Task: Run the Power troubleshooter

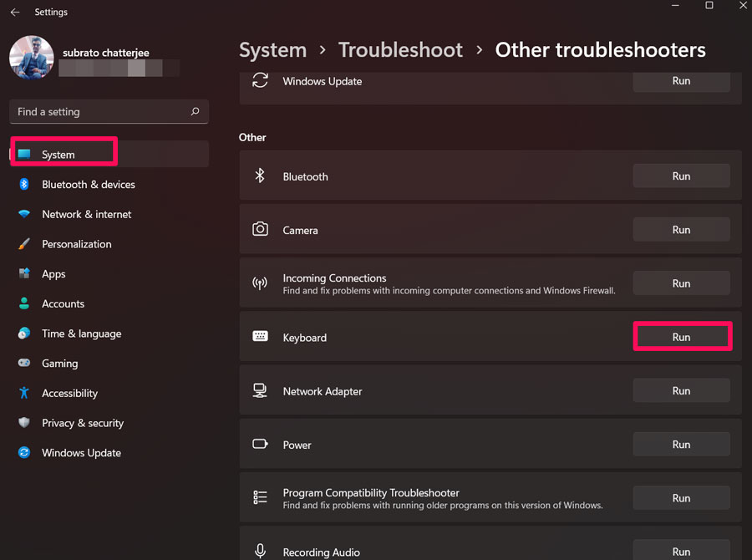Action: point(682,445)
